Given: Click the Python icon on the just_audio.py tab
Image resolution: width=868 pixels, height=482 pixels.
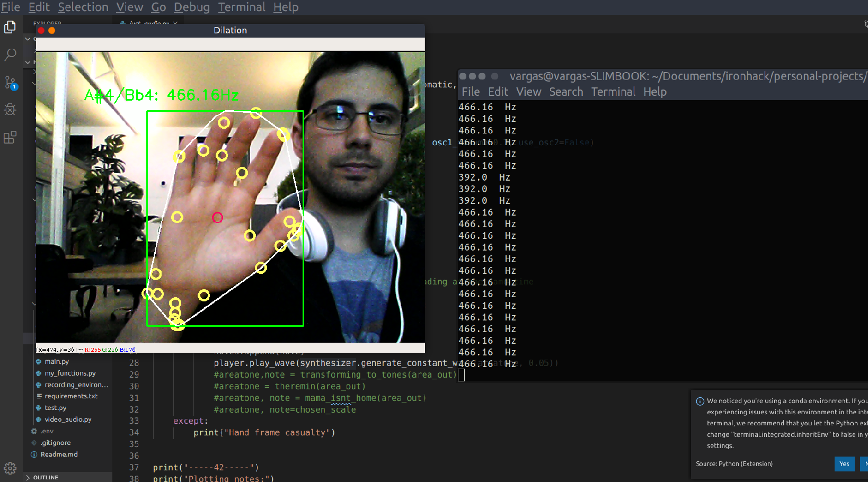Looking at the screenshot, I should [x=122, y=24].
